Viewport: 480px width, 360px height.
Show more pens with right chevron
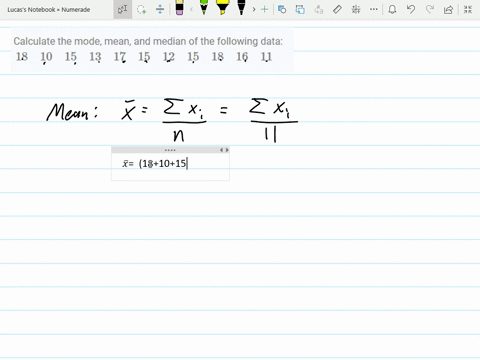254,9
